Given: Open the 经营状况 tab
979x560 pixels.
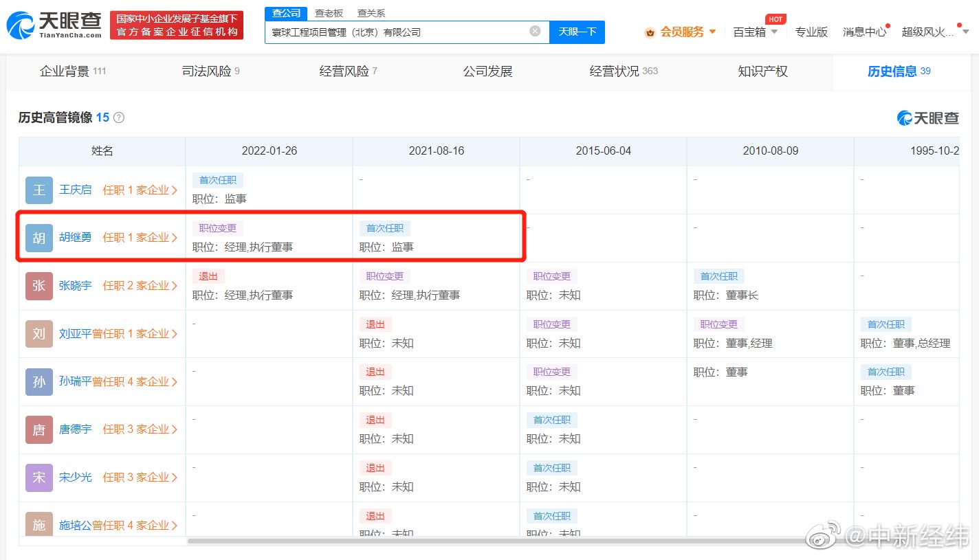Looking at the screenshot, I should 624,71.
